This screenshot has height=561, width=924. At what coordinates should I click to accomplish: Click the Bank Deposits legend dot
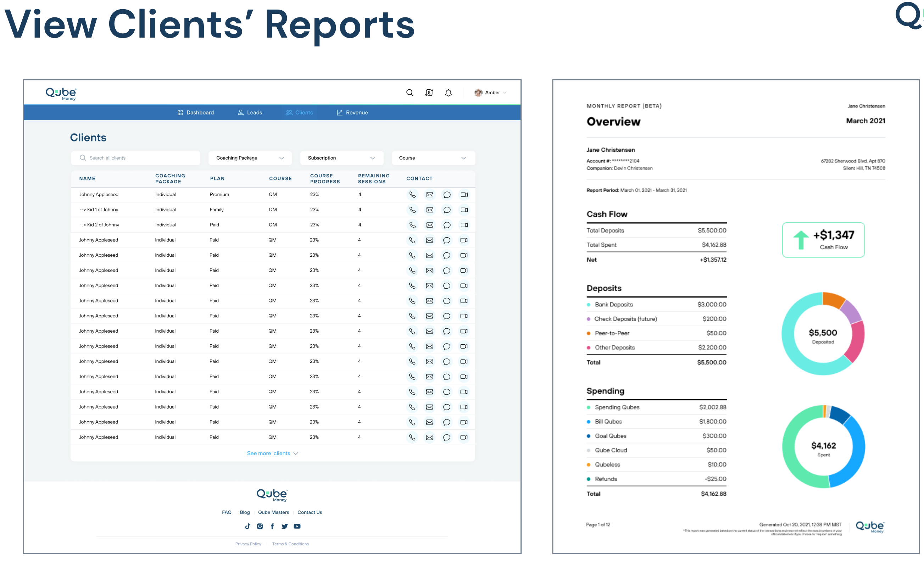pyautogui.click(x=588, y=305)
